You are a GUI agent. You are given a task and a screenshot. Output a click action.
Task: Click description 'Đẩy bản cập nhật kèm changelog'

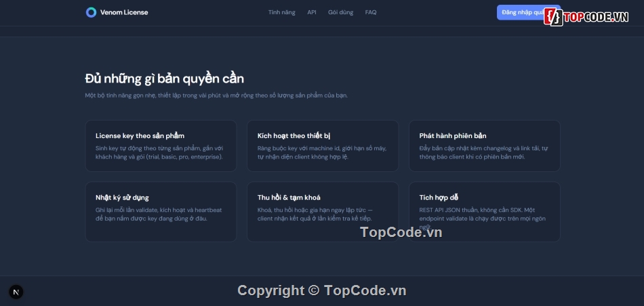[x=483, y=152]
